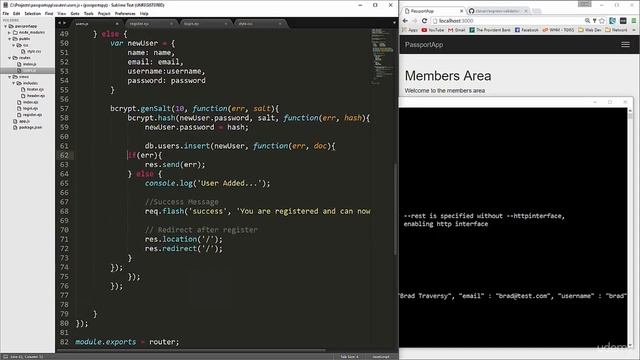Toggle the PassportApp hamburger menu
The image size is (640, 360).
click(x=625, y=45)
